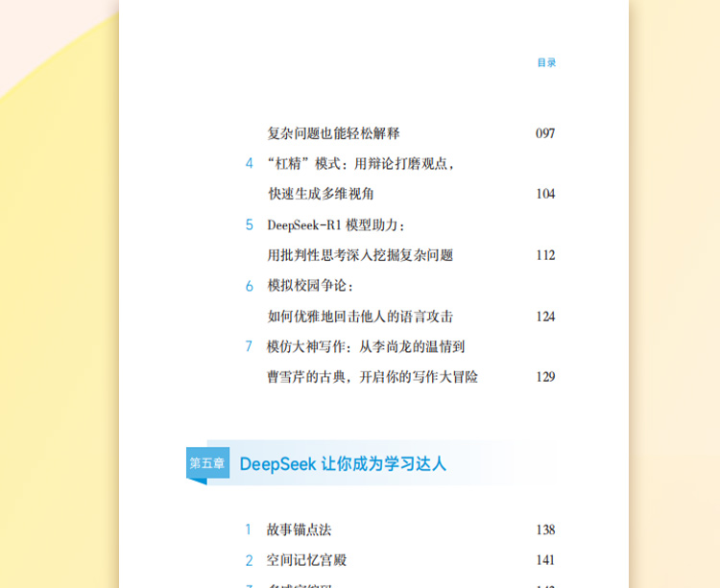Screen dimensions: 720x588
Task: Click page number 104
Action: coord(545,194)
